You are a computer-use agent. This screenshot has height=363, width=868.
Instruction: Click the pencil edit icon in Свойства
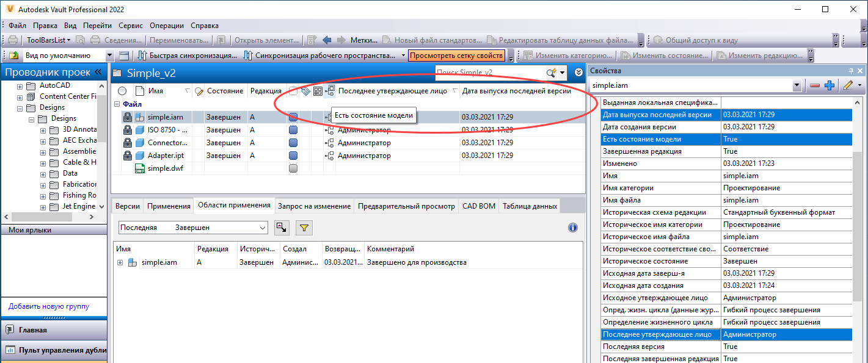(848, 85)
